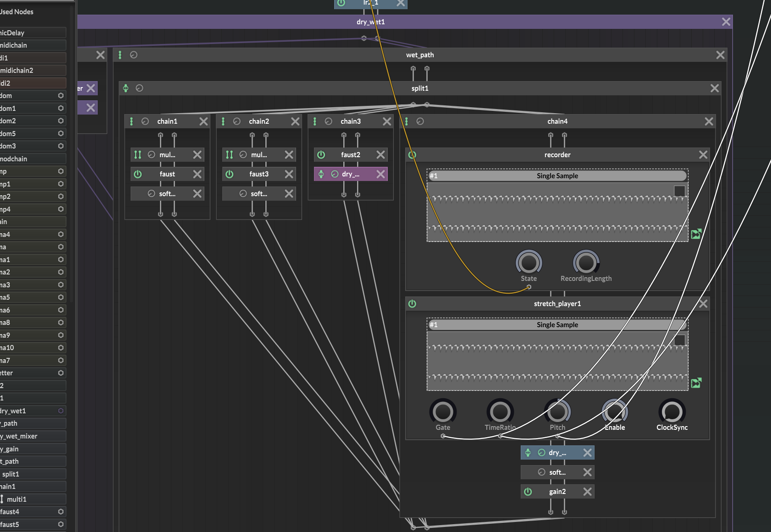Click circle icon on faust5 list row
Viewport: 771px width, 532px height.
click(61, 524)
